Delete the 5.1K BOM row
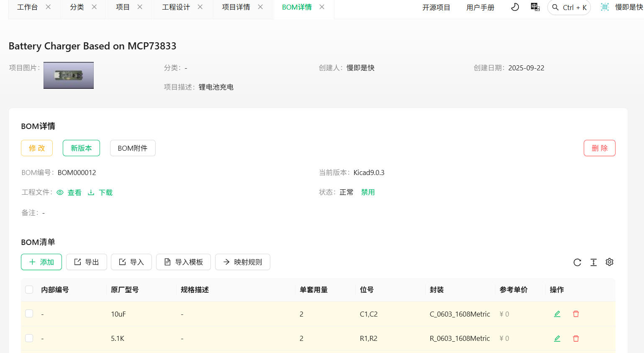 tap(576, 338)
